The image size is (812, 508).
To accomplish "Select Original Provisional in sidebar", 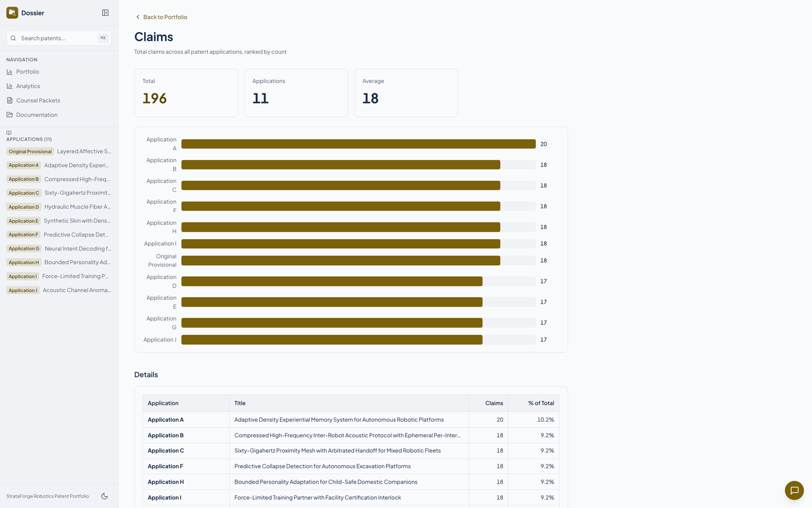I will click(59, 151).
